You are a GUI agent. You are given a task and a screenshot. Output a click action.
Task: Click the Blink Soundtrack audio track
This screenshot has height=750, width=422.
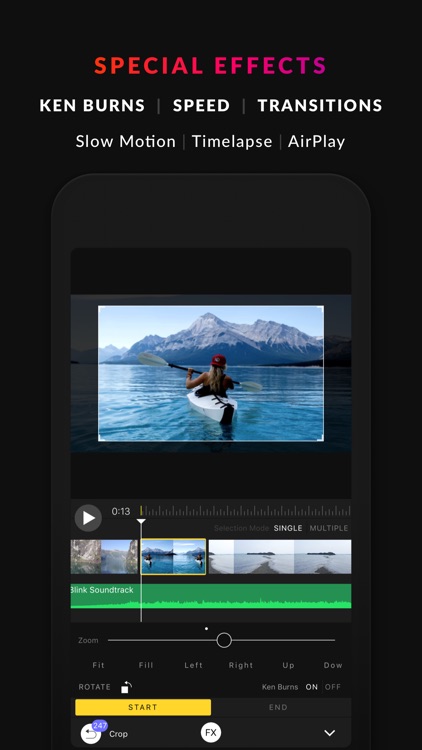tap(211, 596)
